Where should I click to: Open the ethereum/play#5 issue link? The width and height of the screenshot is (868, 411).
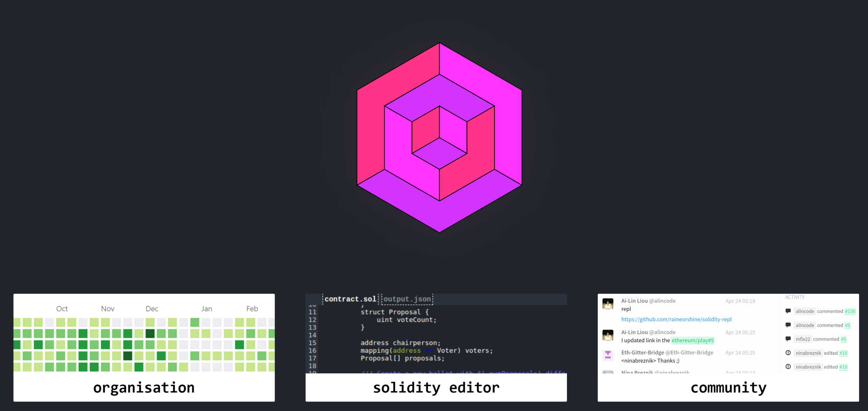pos(692,340)
